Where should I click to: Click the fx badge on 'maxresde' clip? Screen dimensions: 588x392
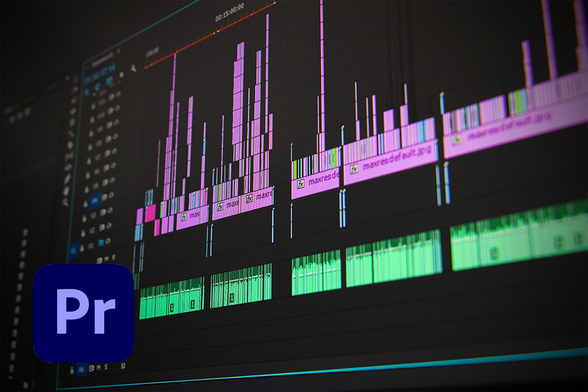coord(301,184)
